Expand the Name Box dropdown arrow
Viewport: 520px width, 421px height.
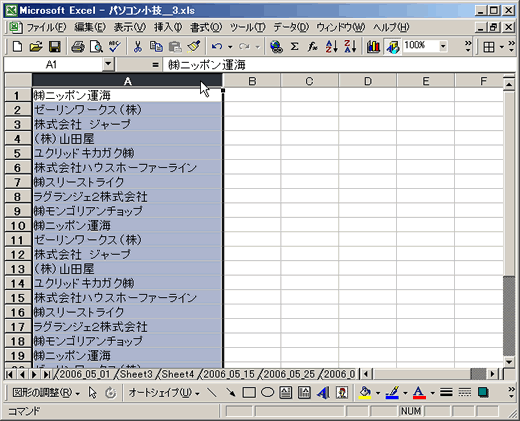pos(108,64)
